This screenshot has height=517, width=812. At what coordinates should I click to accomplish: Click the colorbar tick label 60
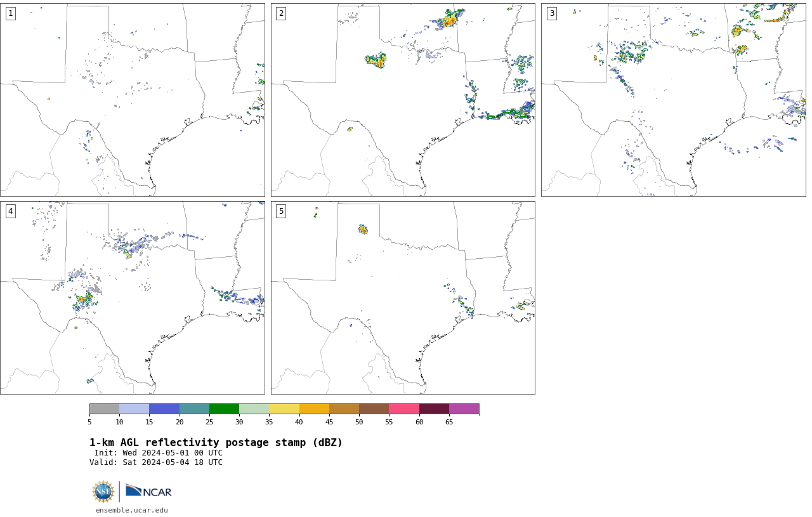(x=419, y=422)
